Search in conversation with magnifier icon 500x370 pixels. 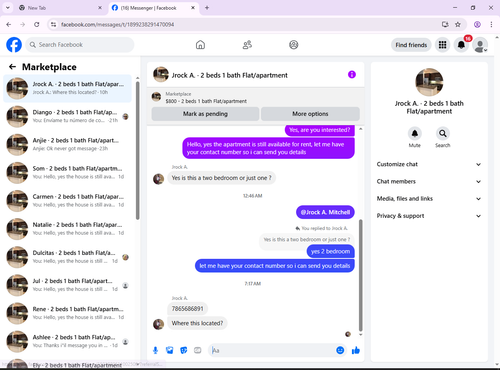[x=443, y=134]
